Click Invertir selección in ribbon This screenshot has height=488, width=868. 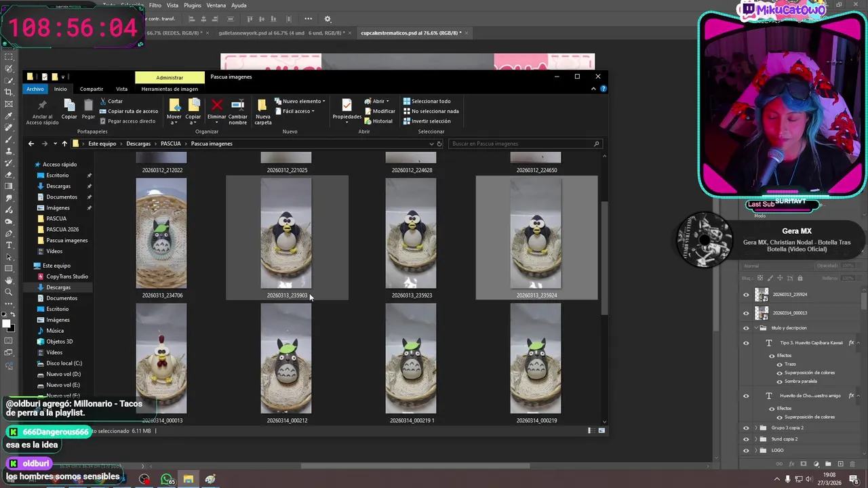coord(427,121)
